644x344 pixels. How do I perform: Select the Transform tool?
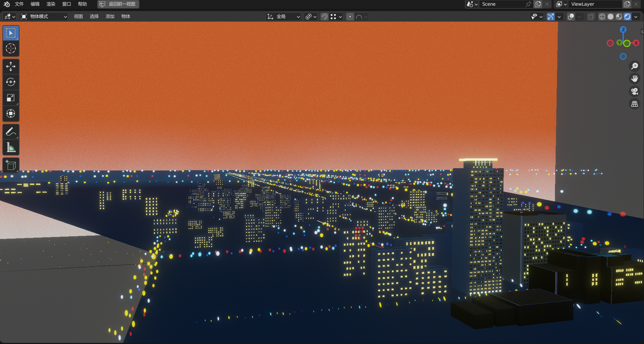pyautogui.click(x=11, y=113)
